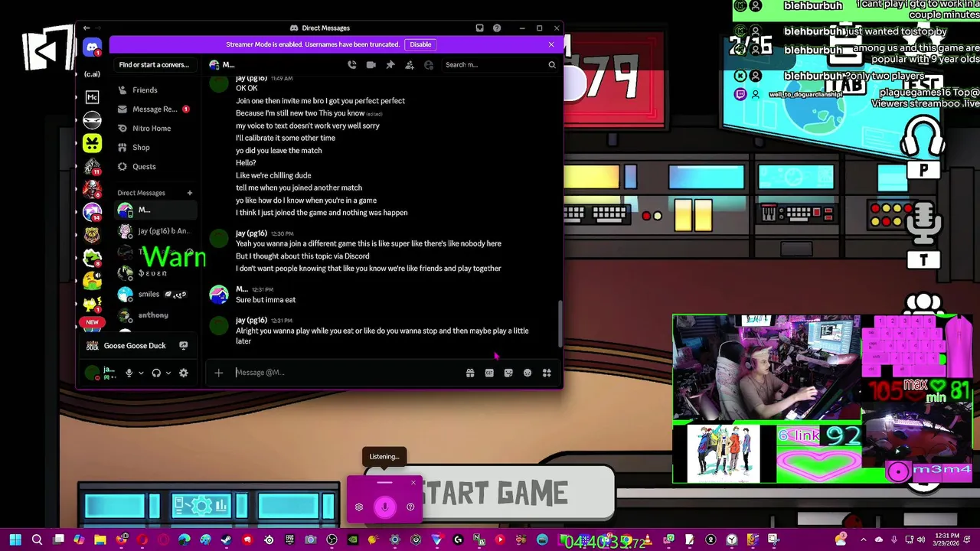Open voice typing settings gear

click(x=359, y=507)
